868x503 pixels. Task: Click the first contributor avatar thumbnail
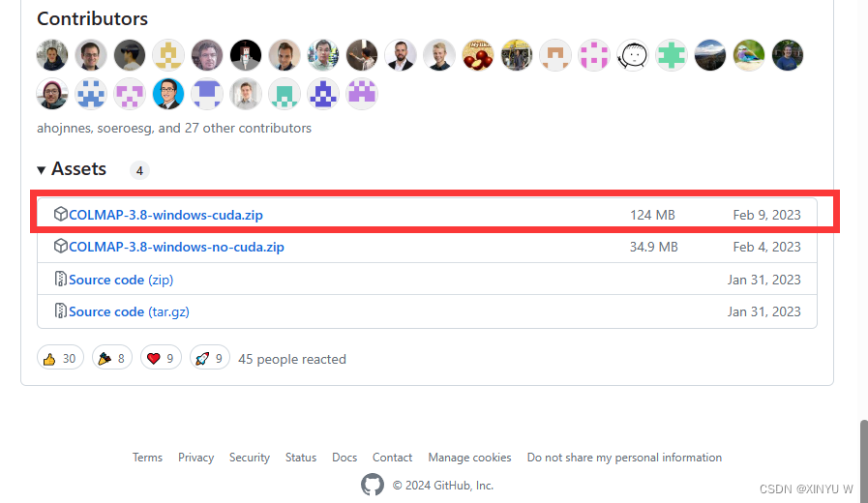[52, 55]
